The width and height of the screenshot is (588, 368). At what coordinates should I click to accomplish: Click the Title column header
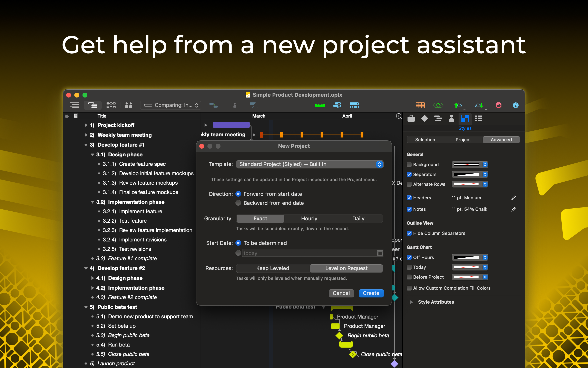[102, 116]
